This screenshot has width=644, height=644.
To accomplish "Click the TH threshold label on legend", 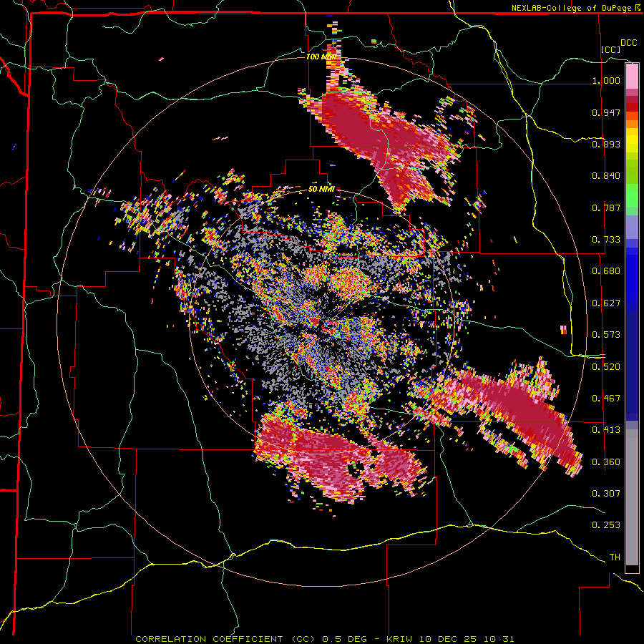I will point(615,557).
